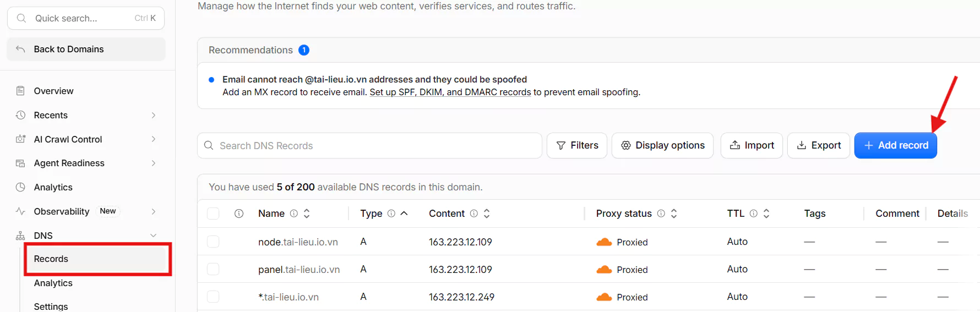Viewport: 980px width, 312px height.
Task: Expand the Recents menu chevron
Action: [x=154, y=115]
